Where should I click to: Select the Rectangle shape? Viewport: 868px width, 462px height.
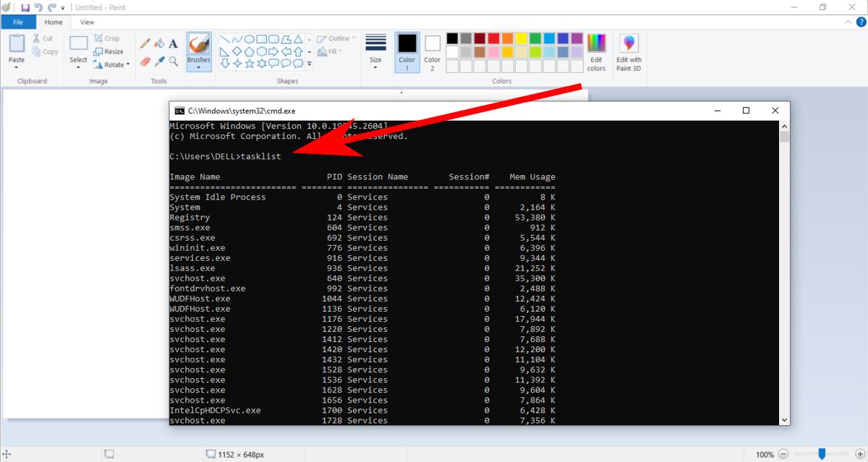point(262,38)
